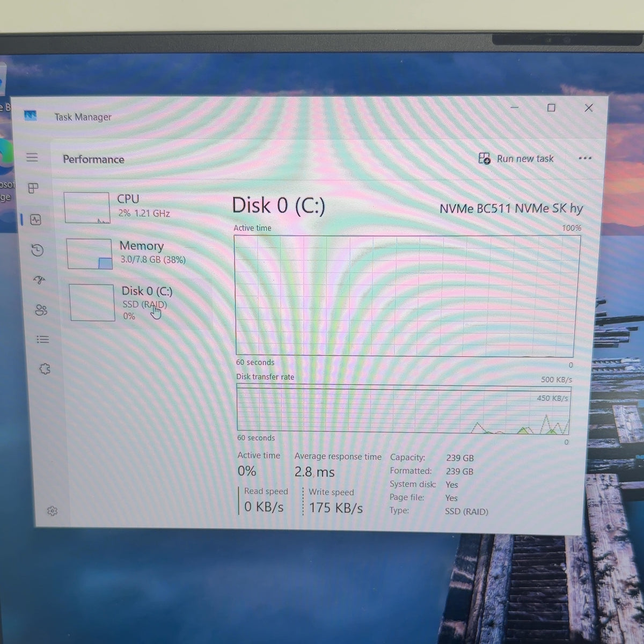Viewport: 644px width, 644px height.
Task: Click the Formatted 239 GB value
Action: coord(460,471)
